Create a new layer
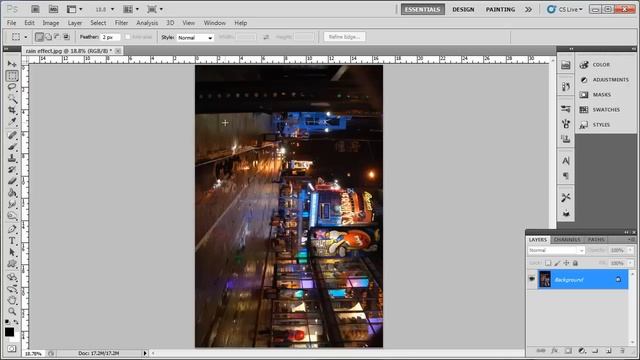This screenshot has height=360, width=640. (x=609, y=351)
